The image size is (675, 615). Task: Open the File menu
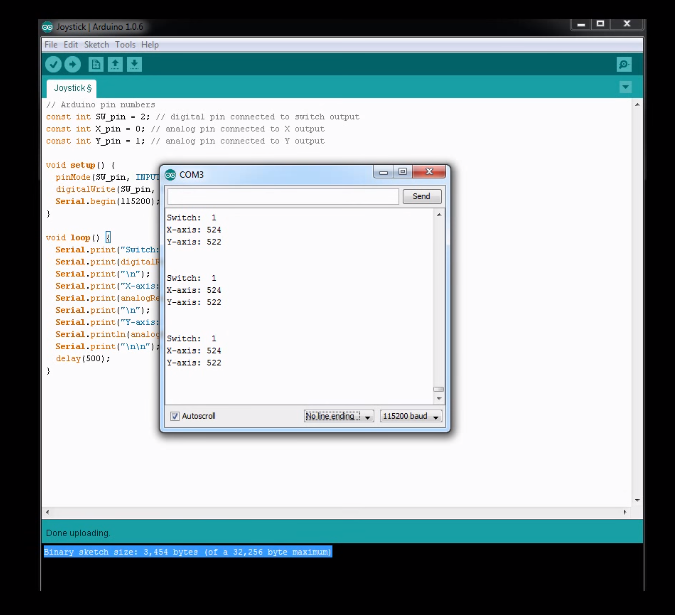51,45
